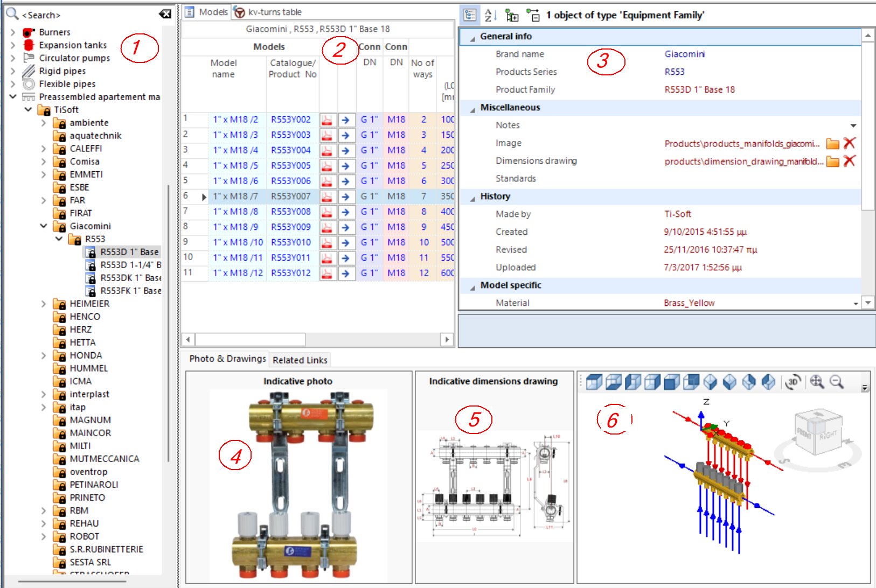Select the first cube view icon
The image size is (876, 588).
(x=594, y=382)
